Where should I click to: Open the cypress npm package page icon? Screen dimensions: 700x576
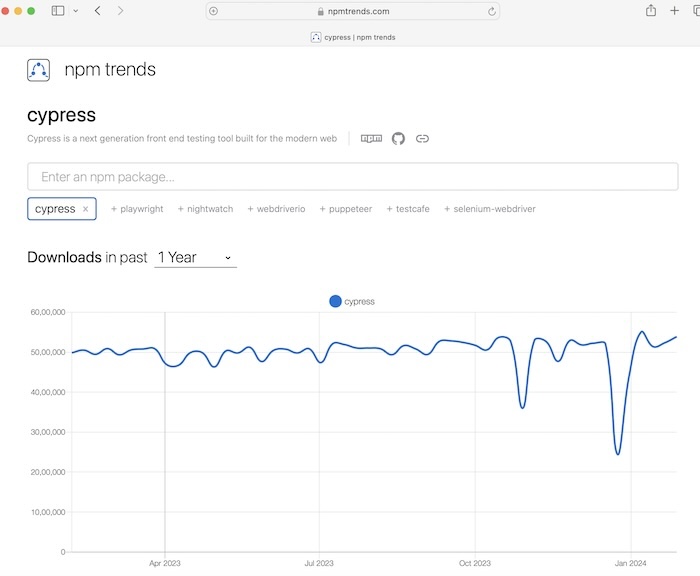[x=371, y=139]
